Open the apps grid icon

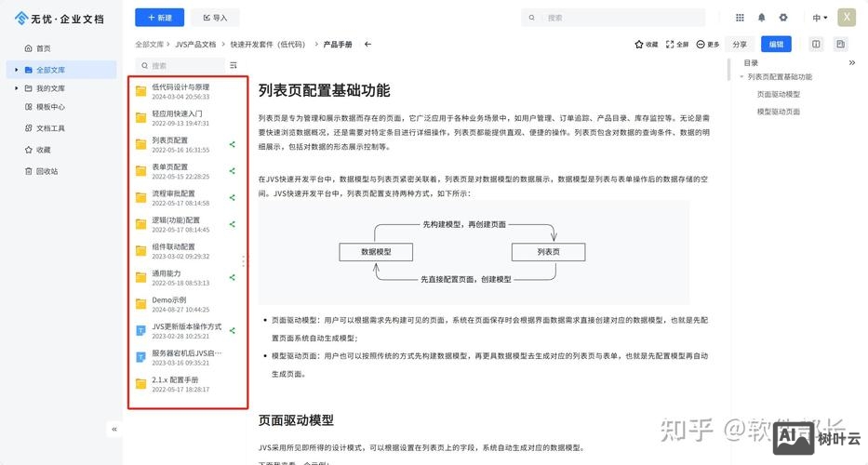[x=740, y=18]
